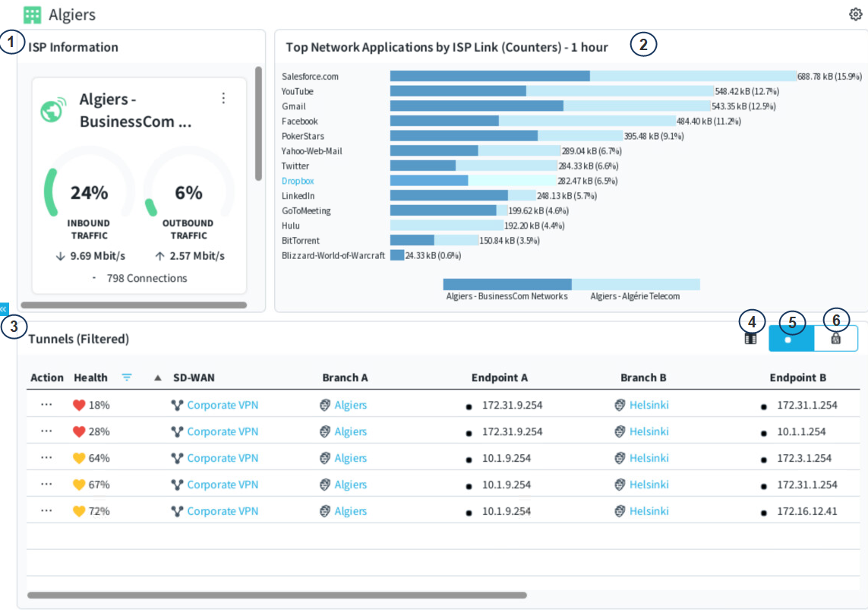Click the Tunnels table horizontal scrollbar
Screen dimensions: 868x616
[x=277, y=595]
